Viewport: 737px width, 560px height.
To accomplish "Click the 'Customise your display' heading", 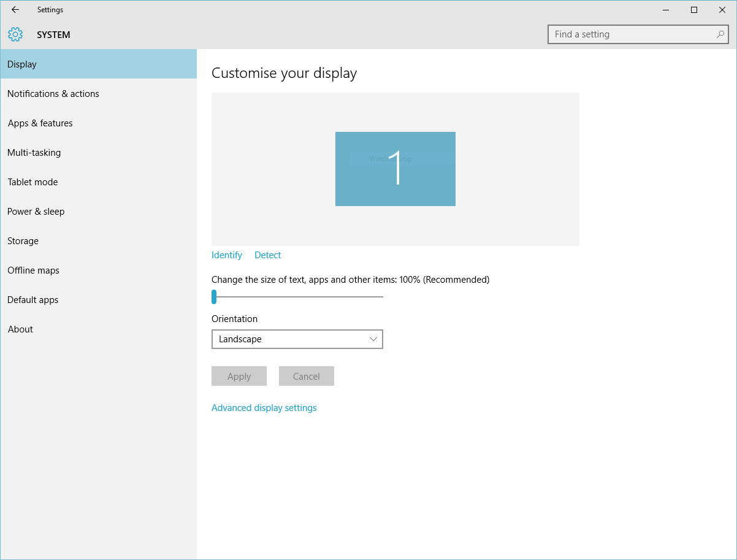I will [284, 73].
